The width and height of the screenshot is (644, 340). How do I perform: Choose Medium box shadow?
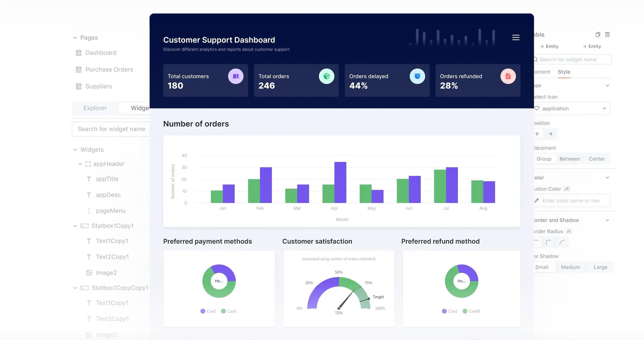570,267
